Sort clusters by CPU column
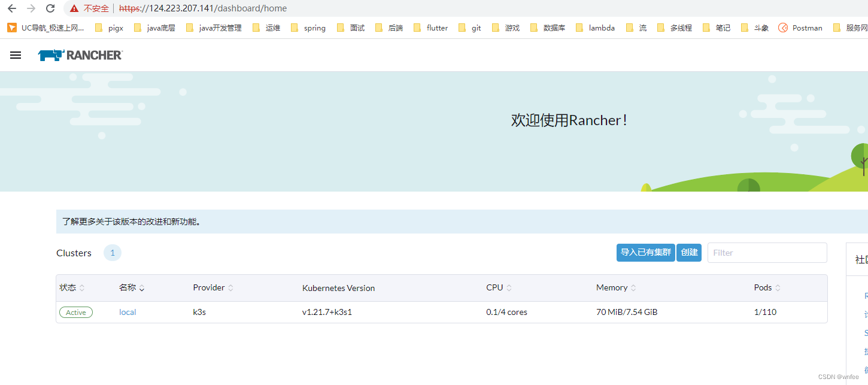 pos(499,288)
